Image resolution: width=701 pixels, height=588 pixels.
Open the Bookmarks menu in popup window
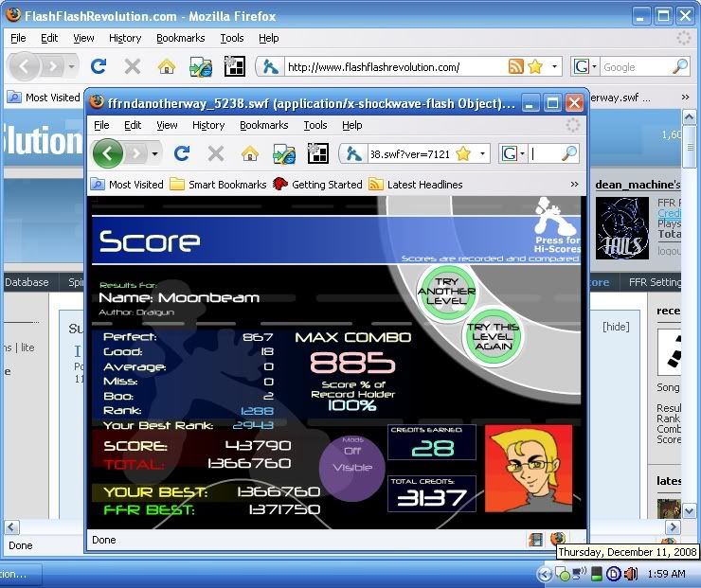[x=265, y=125]
